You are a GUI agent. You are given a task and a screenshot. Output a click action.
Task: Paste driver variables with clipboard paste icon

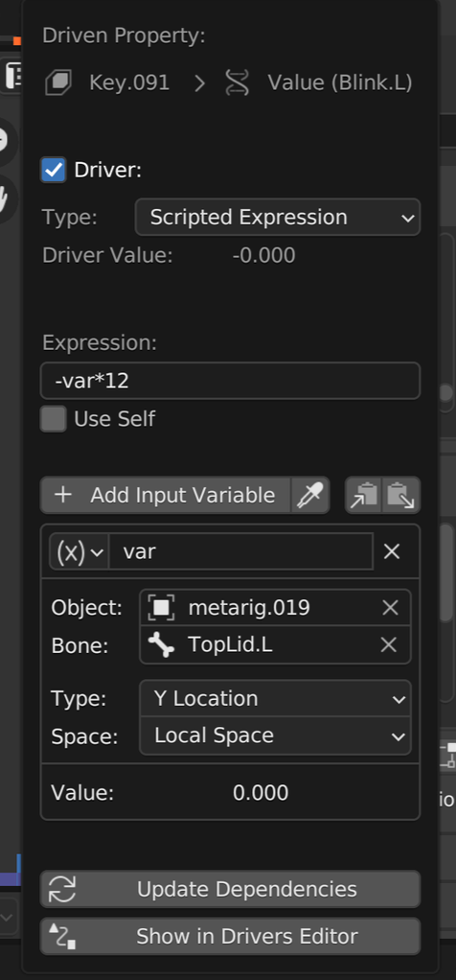click(x=401, y=496)
